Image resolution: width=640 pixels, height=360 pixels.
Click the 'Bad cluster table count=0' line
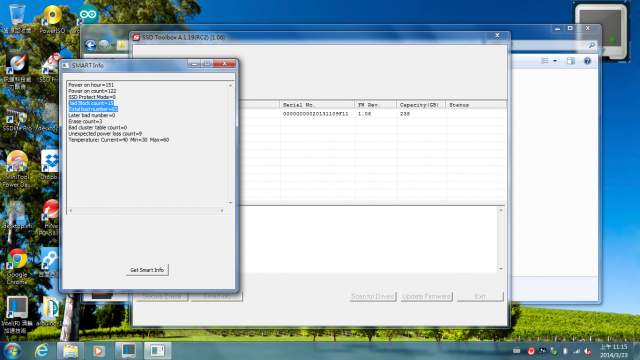[x=98, y=127]
